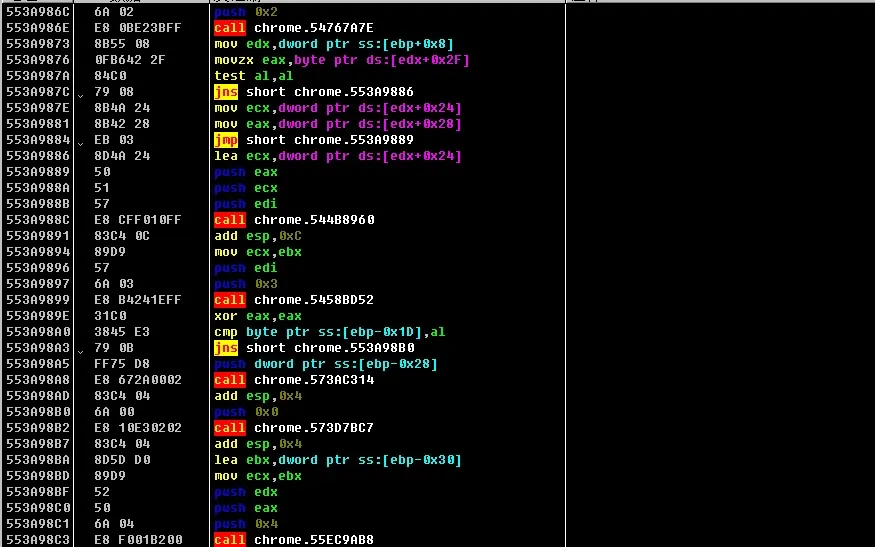Select address 553A98AD
The height and width of the screenshot is (547, 875).
pyautogui.click(x=38, y=396)
